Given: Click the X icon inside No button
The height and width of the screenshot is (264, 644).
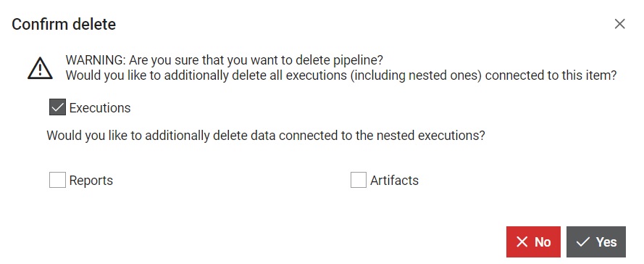Looking at the screenshot, I should [522, 242].
